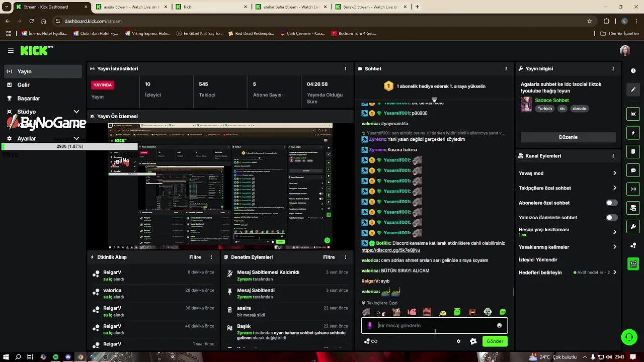This screenshot has height=362, width=644.
Task: Click the lightning bolt icon in right rail
Action: [x=633, y=133]
